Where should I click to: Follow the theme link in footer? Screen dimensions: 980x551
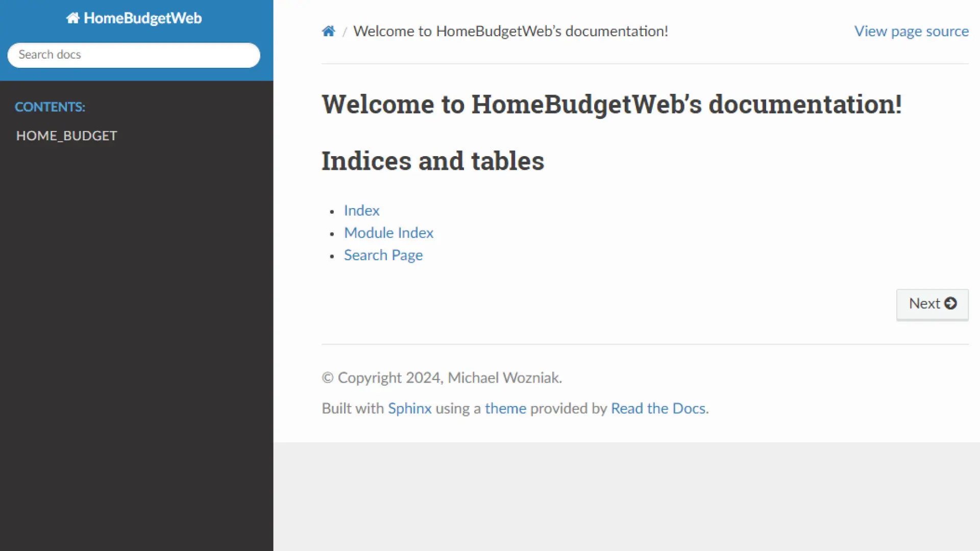[505, 408]
